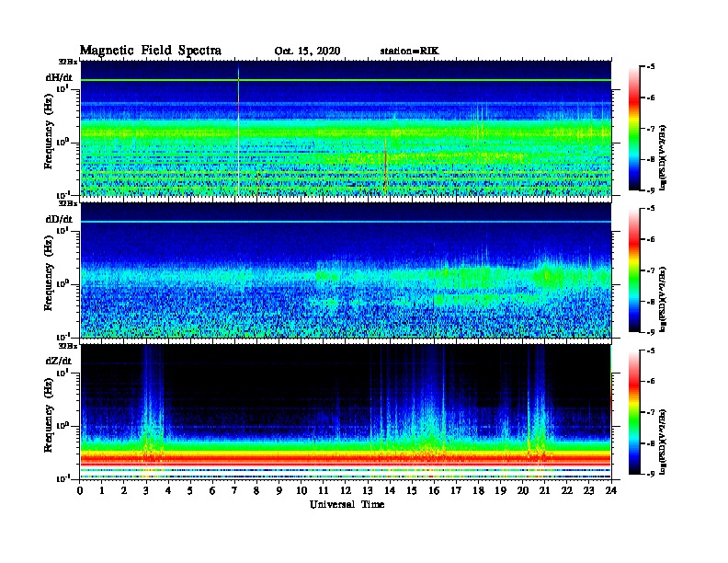Select the date "Oct. 15, 2020"
The image size is (728, 563).
click(307, 52)
